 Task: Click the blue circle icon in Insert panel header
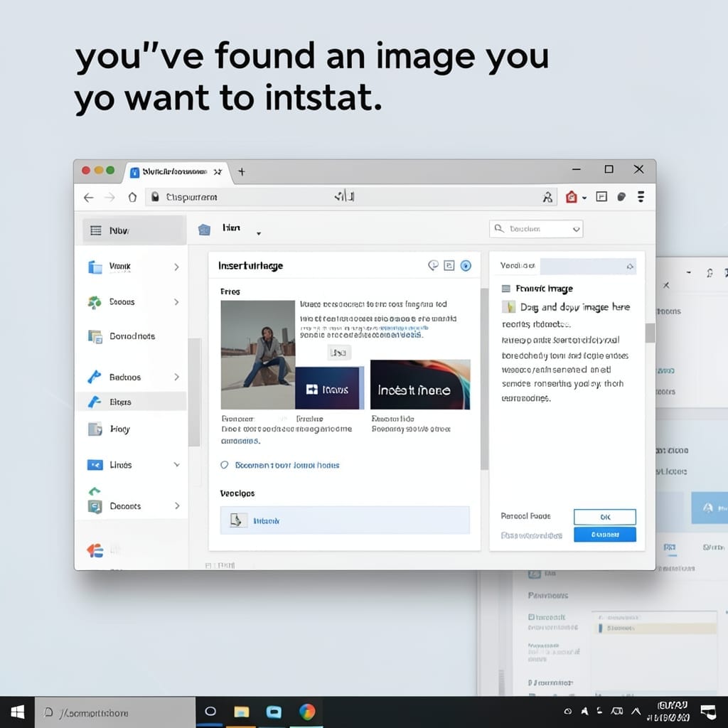click(466, 266)
